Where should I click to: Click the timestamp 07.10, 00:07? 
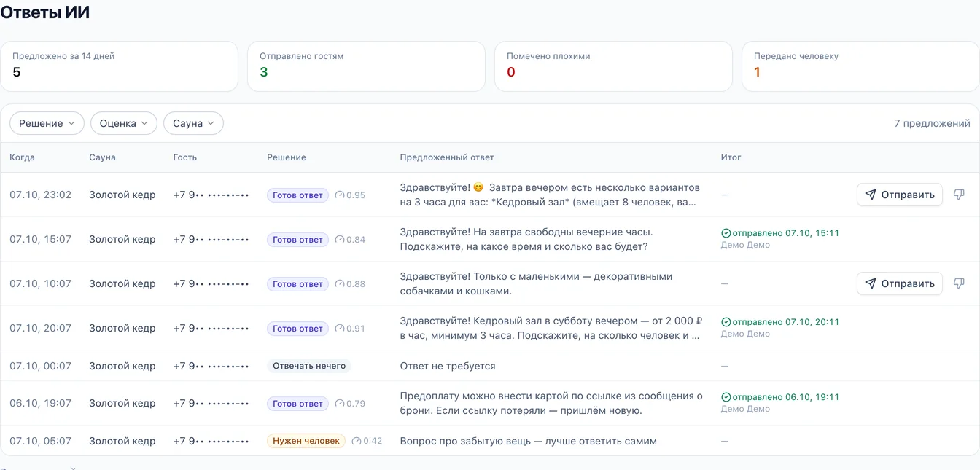pyautogui.click(x=41, y=366)
